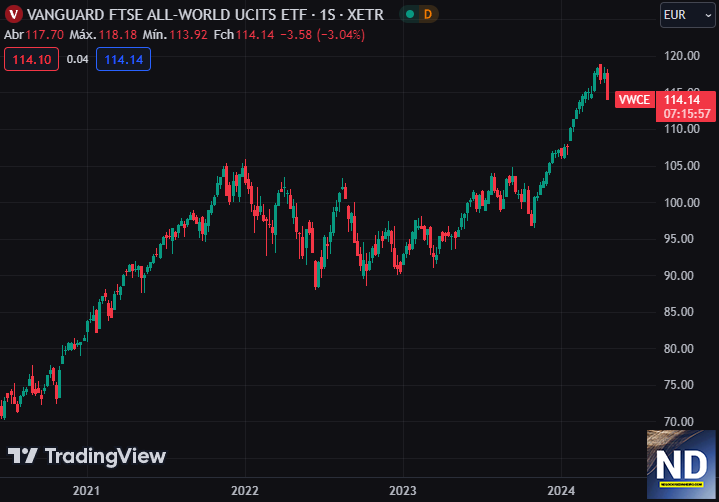
Task: Click the 0.04 spread value
Action: [x=77, y=59]
